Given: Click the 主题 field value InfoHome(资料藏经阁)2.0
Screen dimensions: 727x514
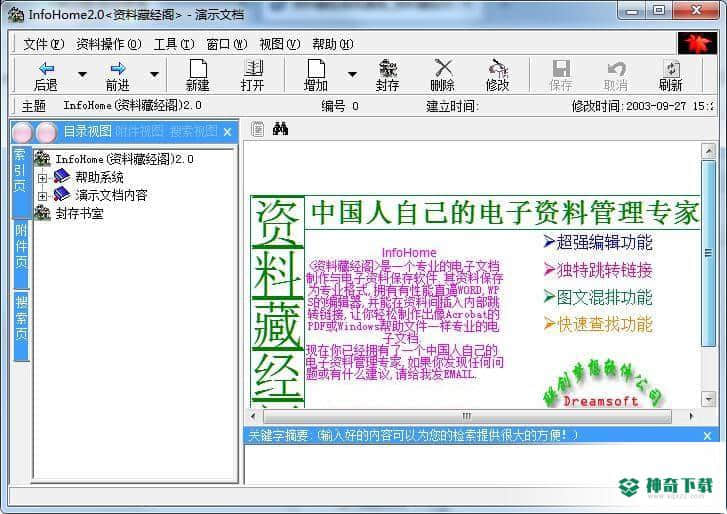Looking at the screenshot, I should (x=132, y=105).
